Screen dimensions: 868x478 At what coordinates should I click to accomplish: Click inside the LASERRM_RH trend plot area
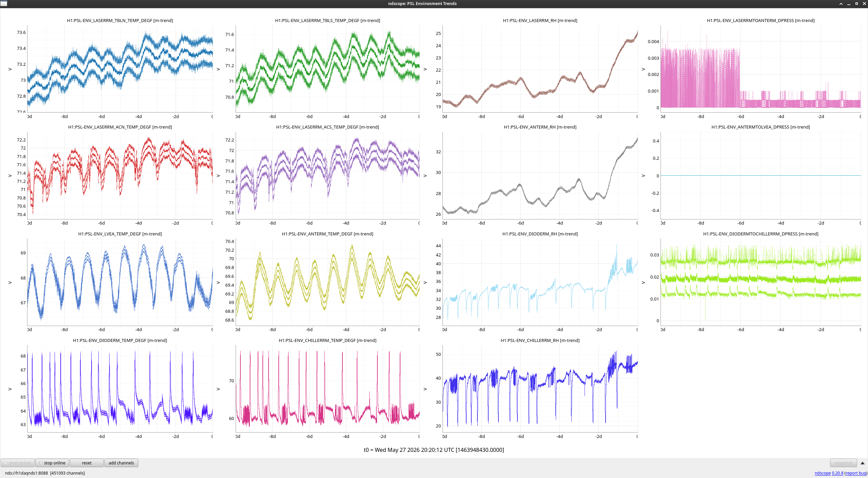pos(540,69)
